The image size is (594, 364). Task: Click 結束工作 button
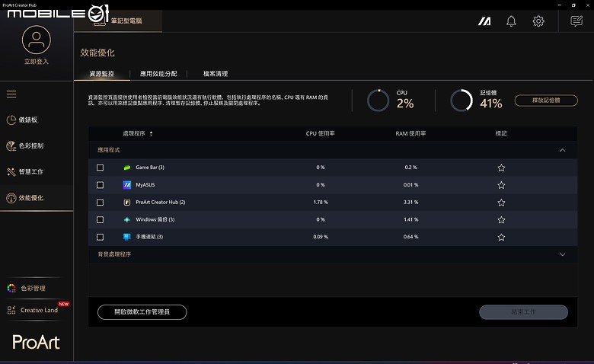click(523, 312)
